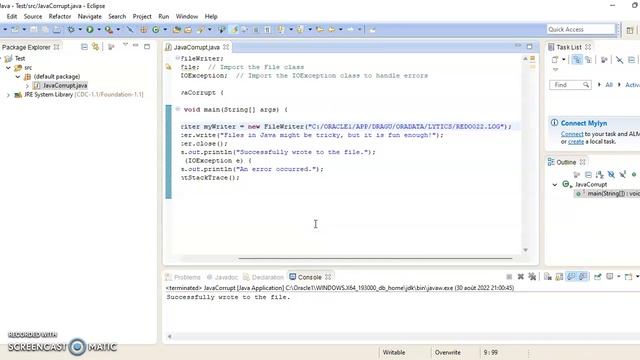Switch to the Javadoc tab
Screen dimensions: 640x360
222,277
